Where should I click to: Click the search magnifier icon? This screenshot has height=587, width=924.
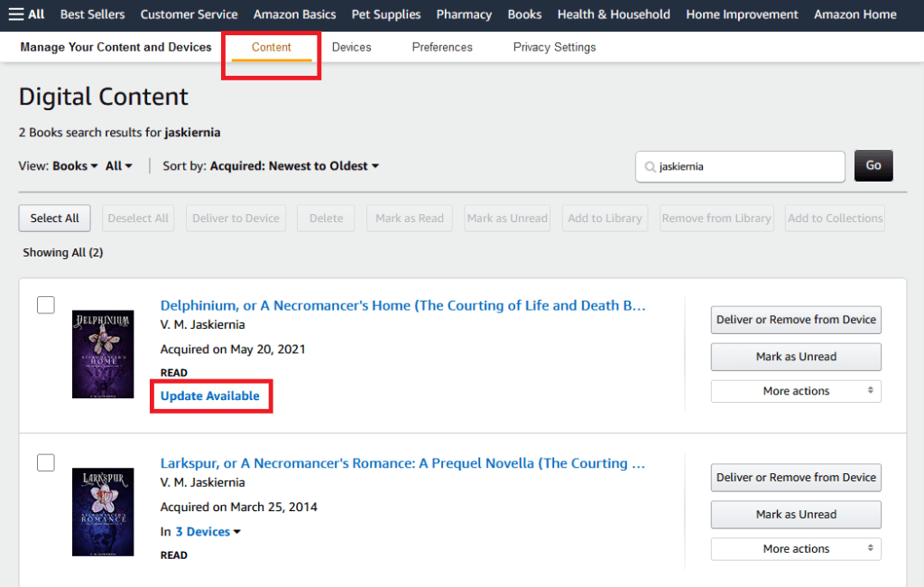click(x=650, y=167)
